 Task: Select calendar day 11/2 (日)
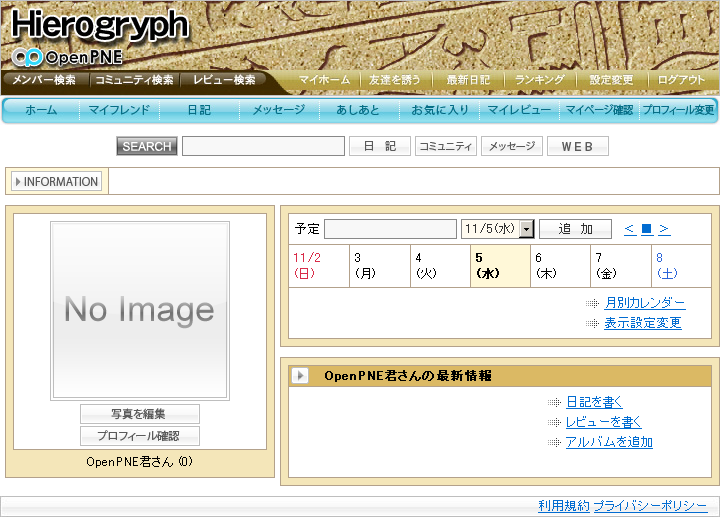click(x=319, y=266)
